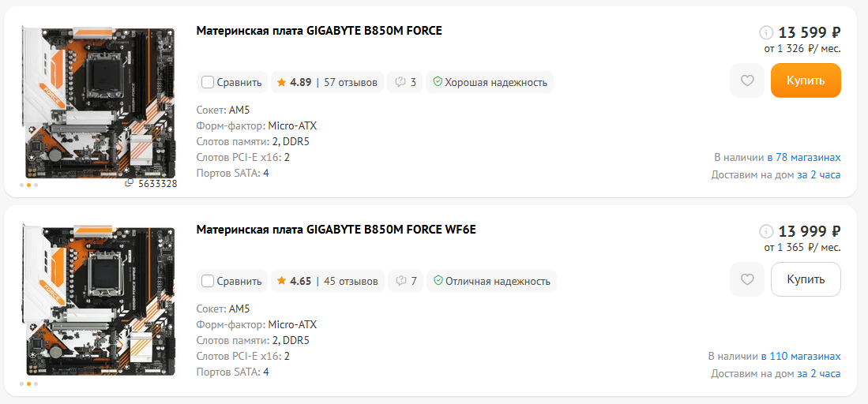Open B850M FORCE motherboard image
The height and width of the screenshot is (404, 868).
coord(99,101)
